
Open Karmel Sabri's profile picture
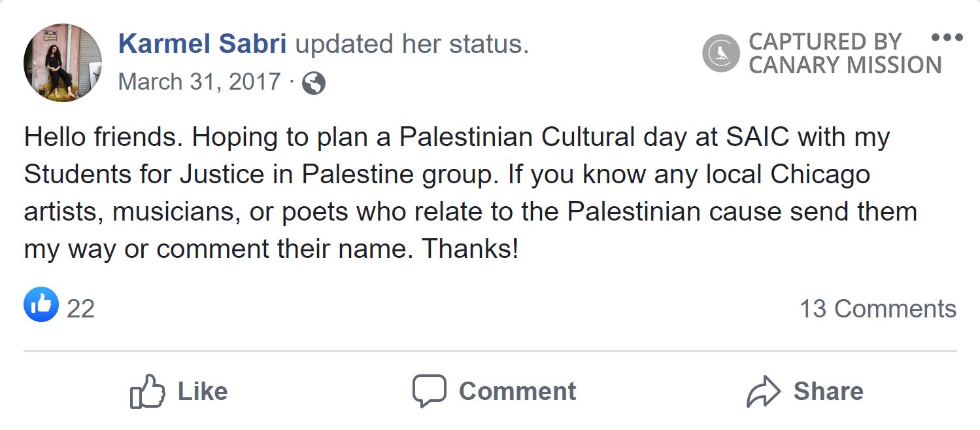63,63
